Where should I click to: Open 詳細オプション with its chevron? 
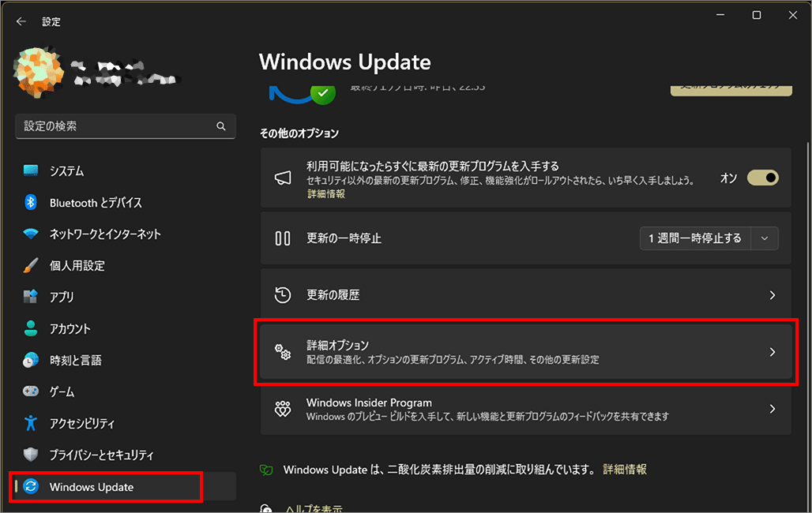773,352
